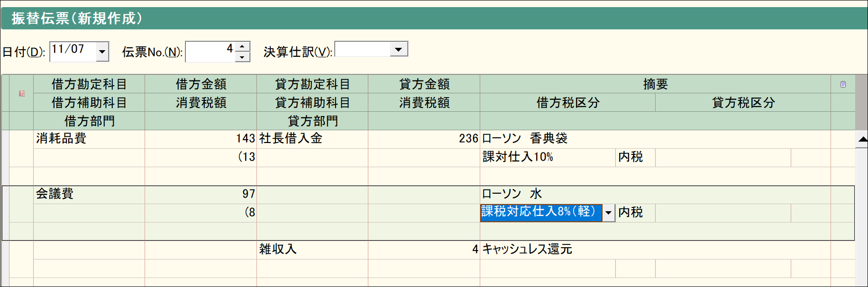
Task: Click the キャッシュレス還元 description cell
Action: [x=656, y=250]
